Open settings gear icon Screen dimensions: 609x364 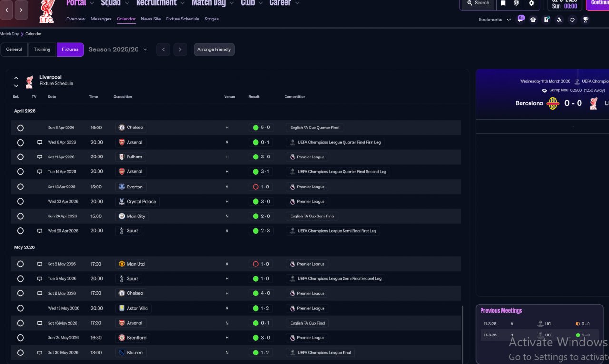point(531,3)
